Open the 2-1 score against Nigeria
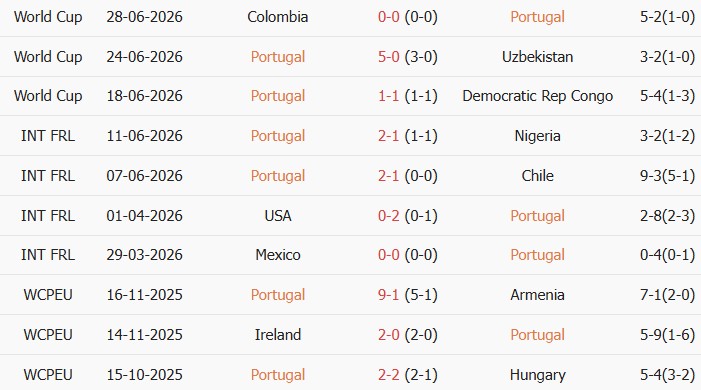 tap(389, 136)
